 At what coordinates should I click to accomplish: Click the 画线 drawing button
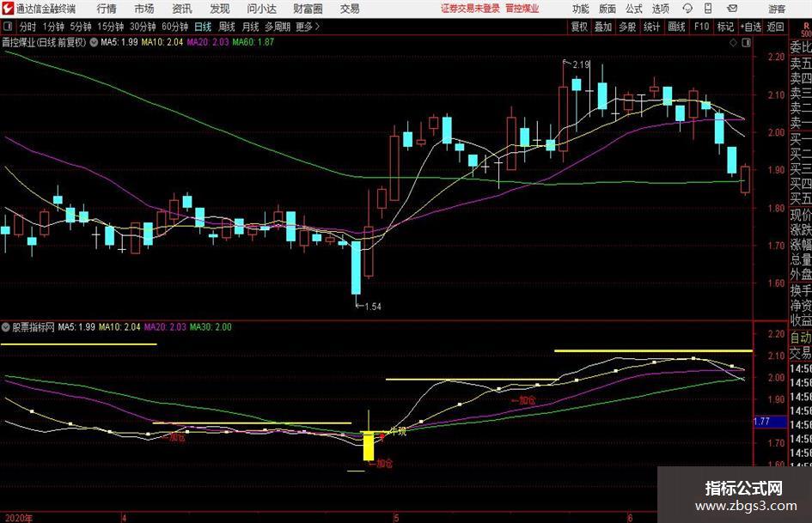click(x=676, y=27)
